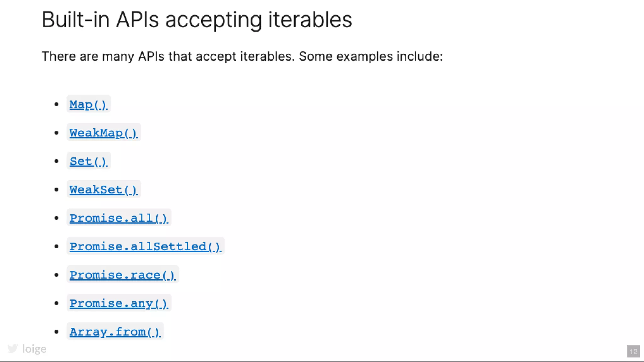644x362 pixels.
Task: Visit the Promise.race() link
Action: pos(123,275)
